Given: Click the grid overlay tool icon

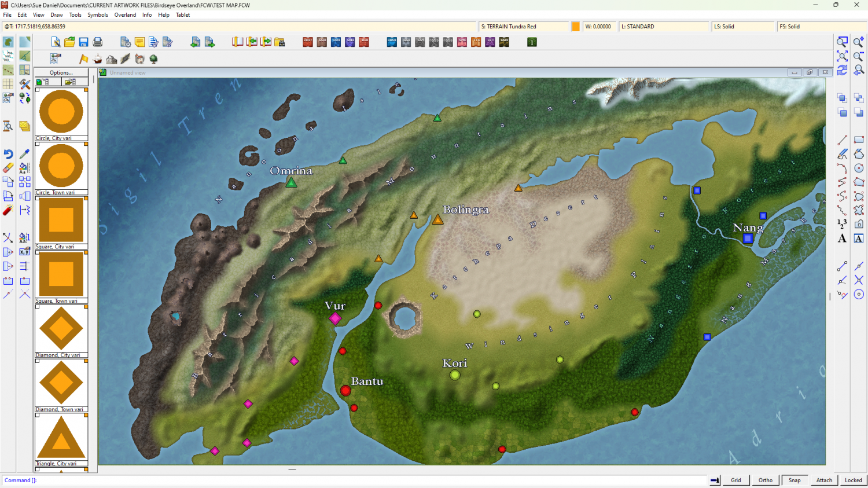Looking at the screenshot, I should 8,84.
